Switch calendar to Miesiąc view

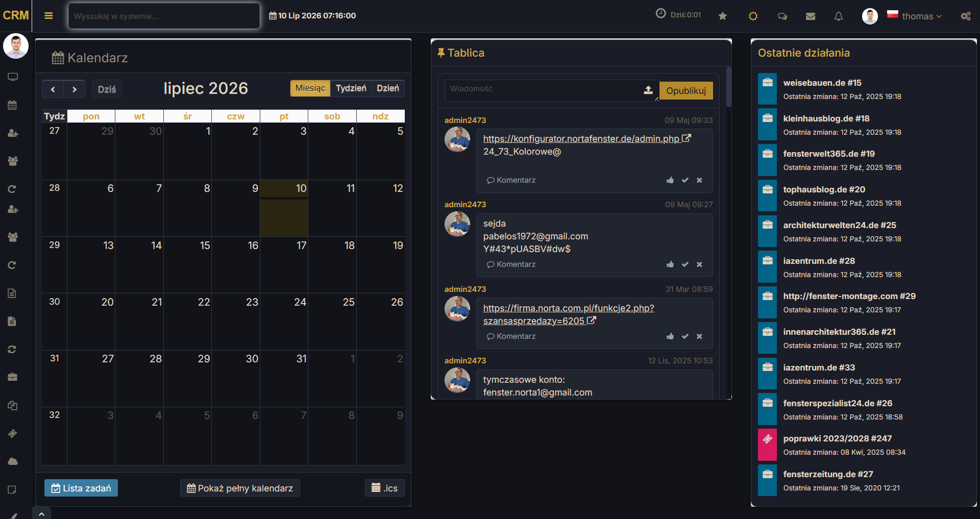[x=310, y=88]
